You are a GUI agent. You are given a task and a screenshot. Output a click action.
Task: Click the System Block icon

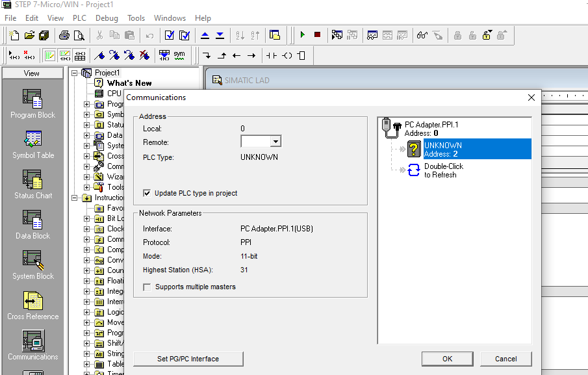click(32, 261)
